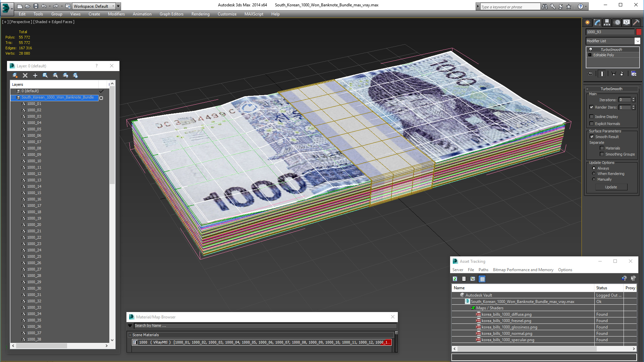Image resolution: width=644 pixels, height=362 pixels.
Task: Click Highlight Selected Objects' Layers icon
Action: [55, 75]
